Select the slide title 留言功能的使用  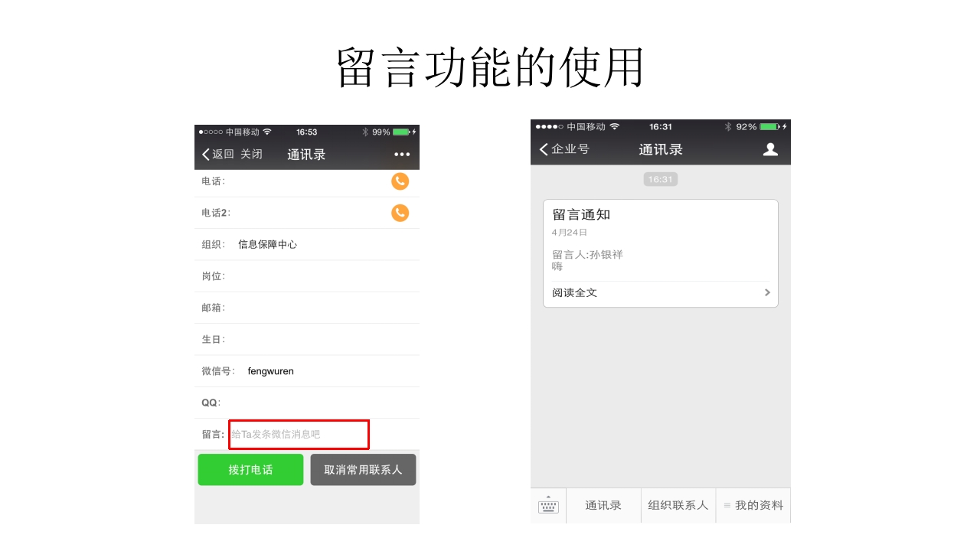click(490, 67)
